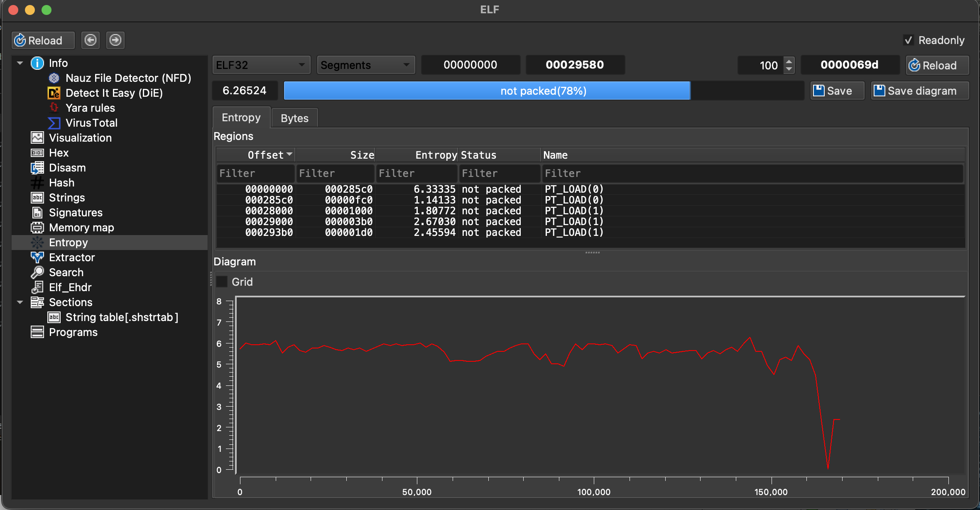Sort by the Offset column header

pos(255,155)
